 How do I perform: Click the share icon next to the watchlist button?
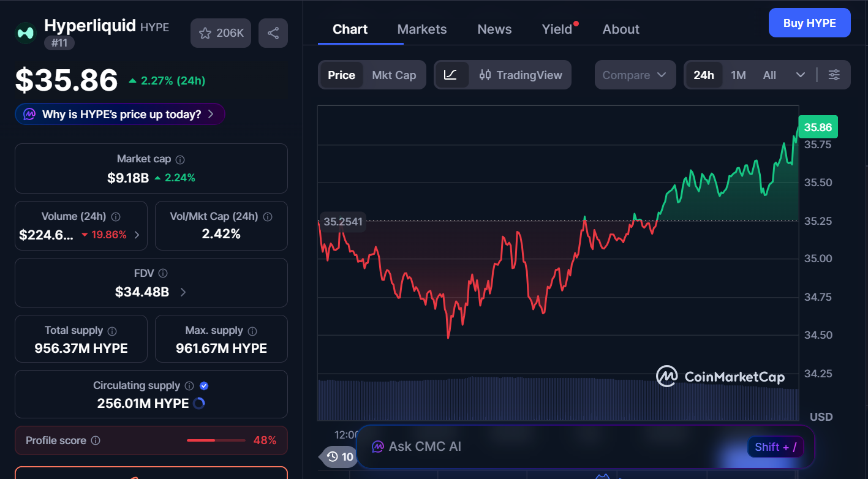pyautogui.click(x=273, y=33)
